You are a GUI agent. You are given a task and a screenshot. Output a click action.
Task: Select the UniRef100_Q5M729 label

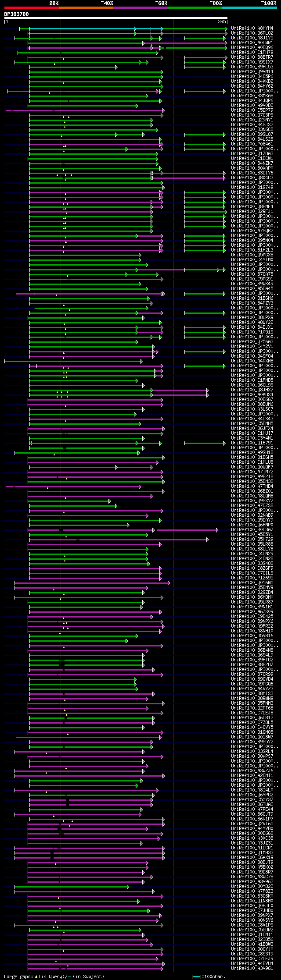(x=252, y=539)
